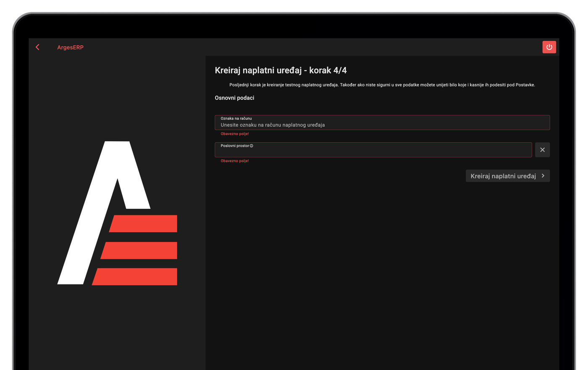Go back using the red arrow icon
Image resolution: width=588 pixels, height=370 pixels.
click(x=38, y=47)
